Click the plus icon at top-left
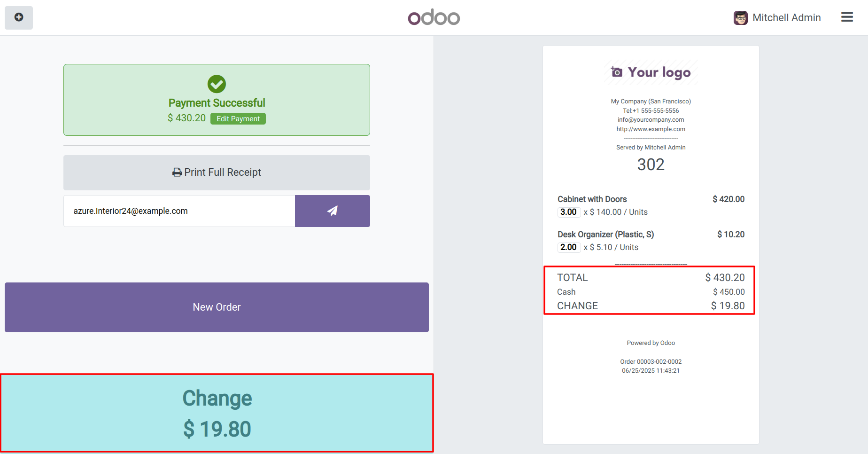 [x=19, y=17]
